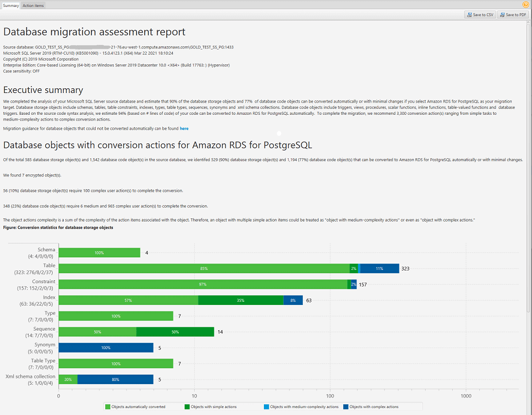The height and width of the screenshot is (415, 532).
Task: Click the Save to CSV button
Action: click(479, 14)
